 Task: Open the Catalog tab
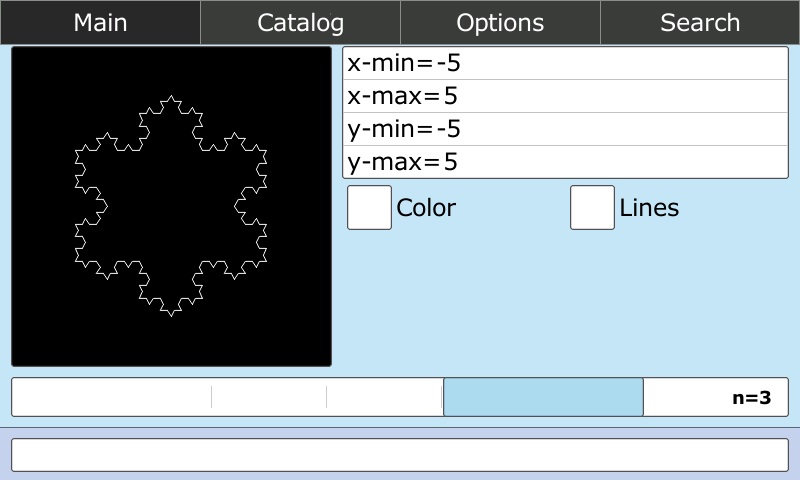click(300, 22)
